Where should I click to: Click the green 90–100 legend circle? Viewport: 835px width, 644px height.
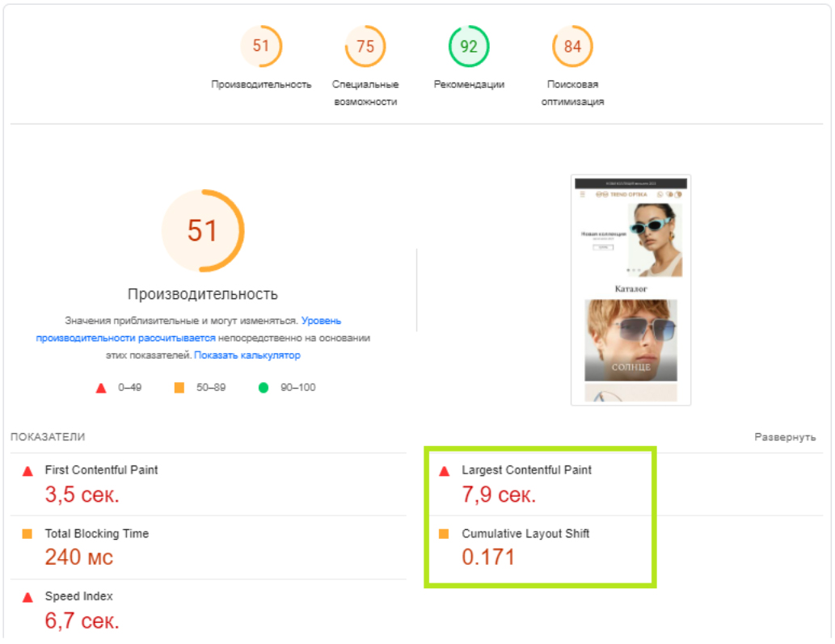264,388
